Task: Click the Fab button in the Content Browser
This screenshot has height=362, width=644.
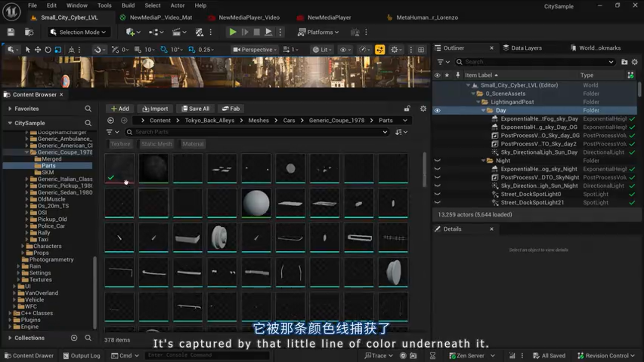Action: pyautogui.click(x=231, y=108)
